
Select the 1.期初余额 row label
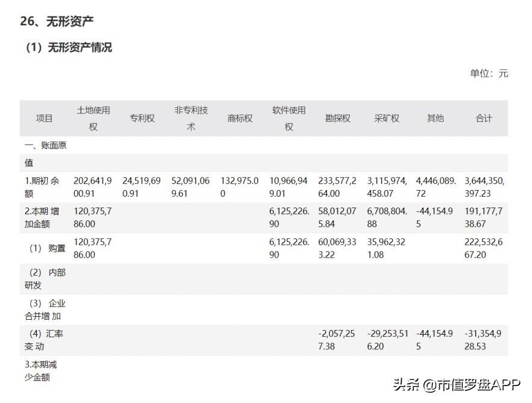[42, 187]
